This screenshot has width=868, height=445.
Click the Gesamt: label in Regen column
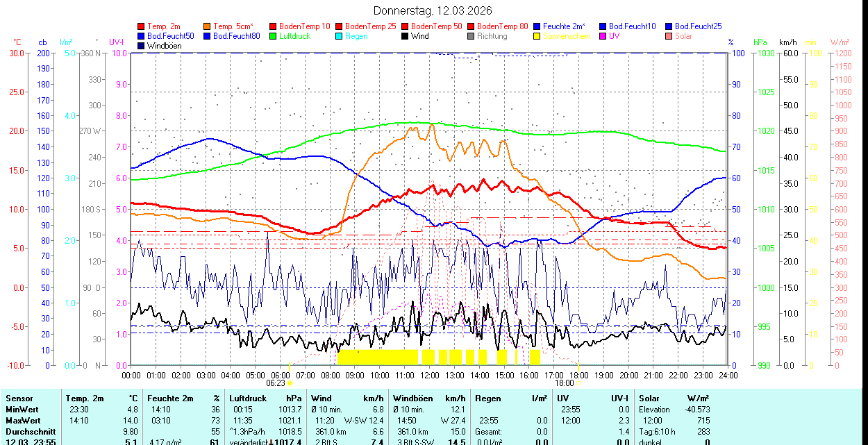click(x=488, y=432)
